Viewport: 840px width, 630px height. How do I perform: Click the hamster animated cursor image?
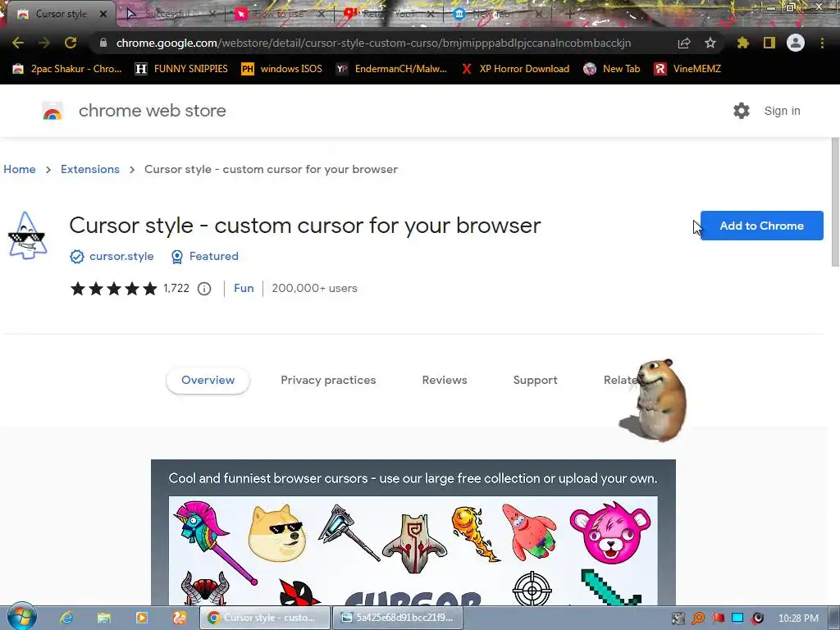point(655,400)
